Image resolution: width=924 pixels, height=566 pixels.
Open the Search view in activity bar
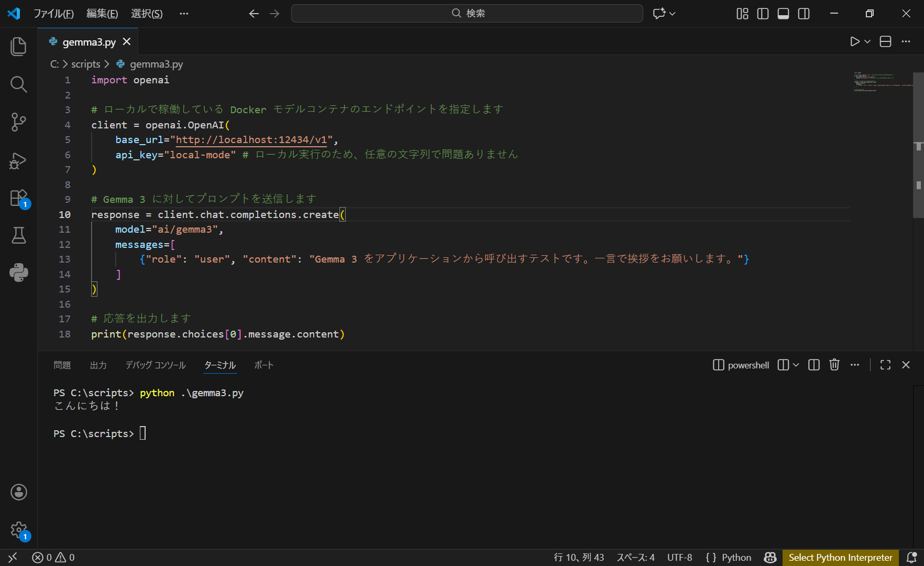18,84
